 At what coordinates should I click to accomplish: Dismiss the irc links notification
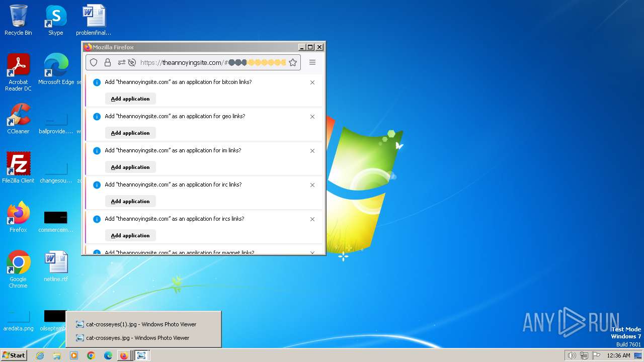[x=312, y=185]
